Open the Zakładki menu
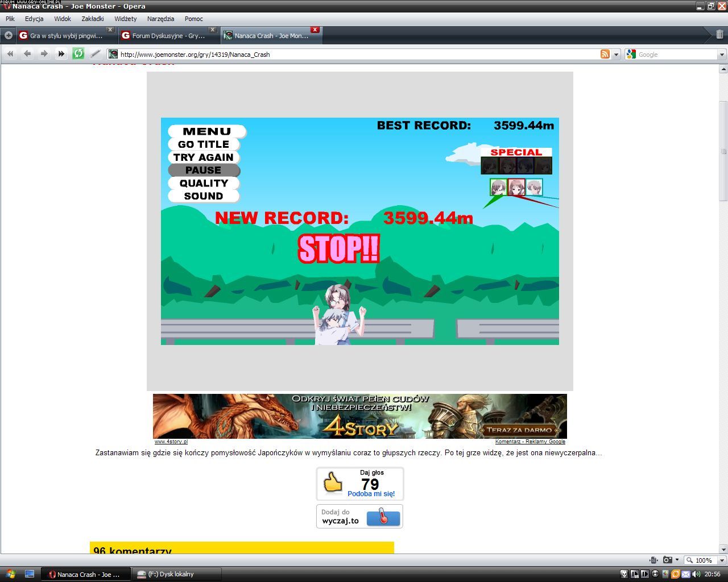This screenshot has height=582, width=728. point(93,19)
